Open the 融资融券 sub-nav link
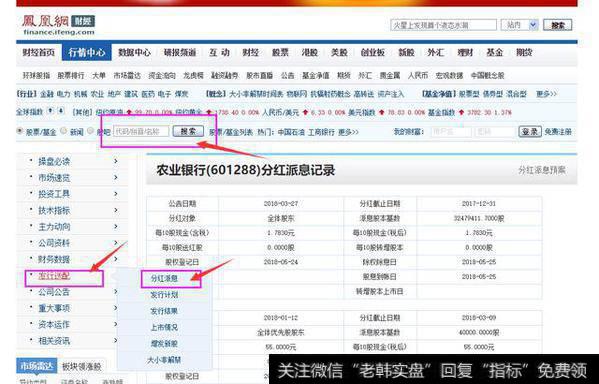The width and height of the screenshot is (599, 384). [225, 76]
